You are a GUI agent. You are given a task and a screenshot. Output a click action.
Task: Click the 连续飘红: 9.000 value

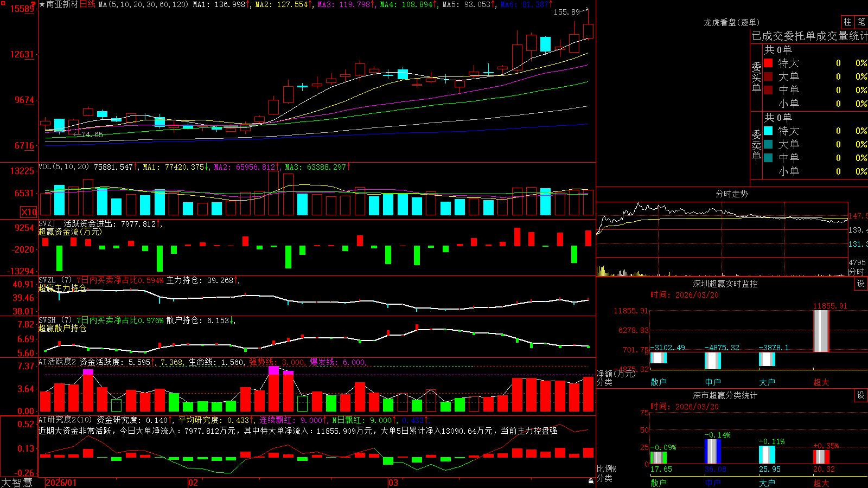(292, 420)
